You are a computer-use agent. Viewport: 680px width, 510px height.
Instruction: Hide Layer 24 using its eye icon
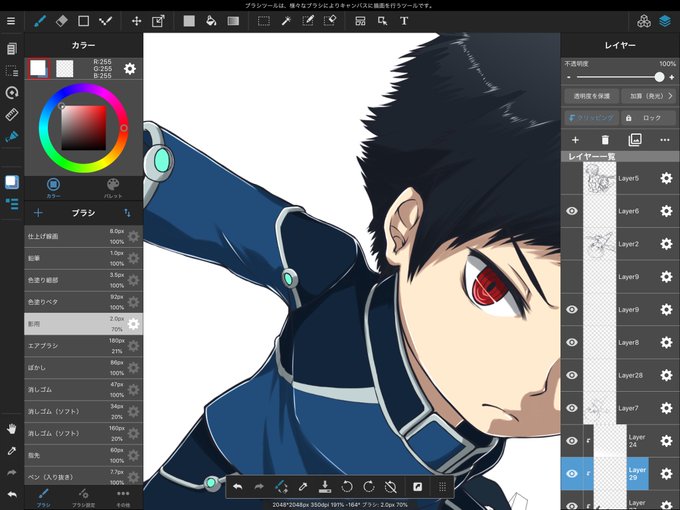pos(572,441)
